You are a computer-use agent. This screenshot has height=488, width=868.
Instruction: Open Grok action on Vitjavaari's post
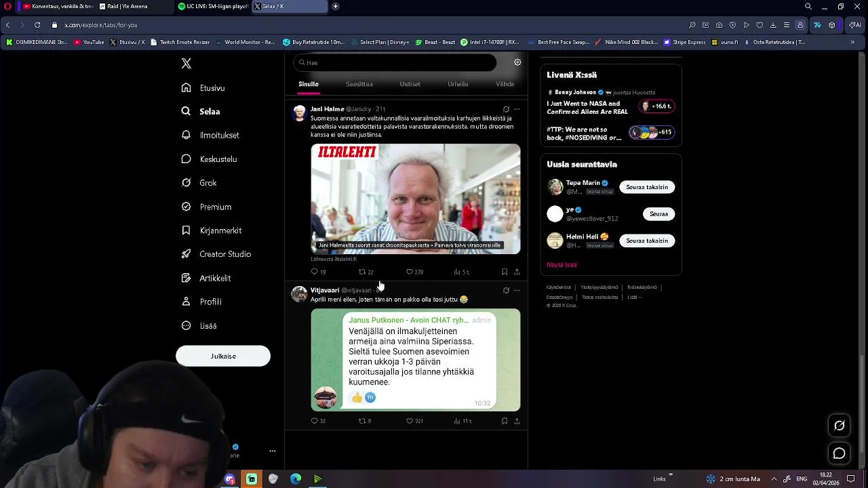[x=506, y=290]
